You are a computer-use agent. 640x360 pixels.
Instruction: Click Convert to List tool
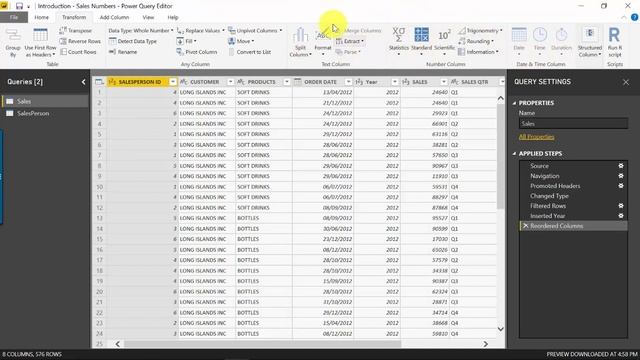point(249,52)
